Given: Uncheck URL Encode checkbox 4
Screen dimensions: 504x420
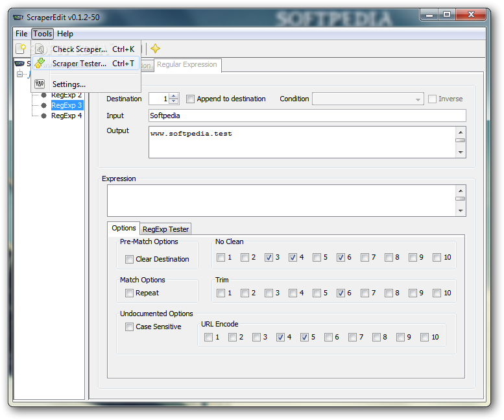Looking at the screenshot, I should (x=281, y=337).
